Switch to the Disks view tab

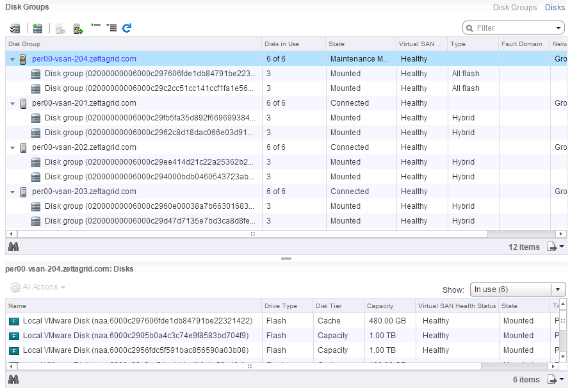coord(555,7)
